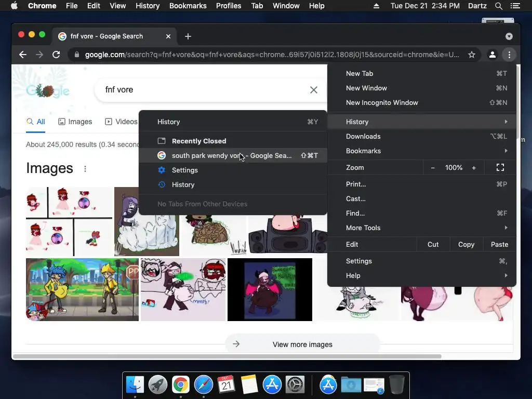Choose New Incognito Window
The height and width of the screenshot is (399, 532).
click(422, 103)
